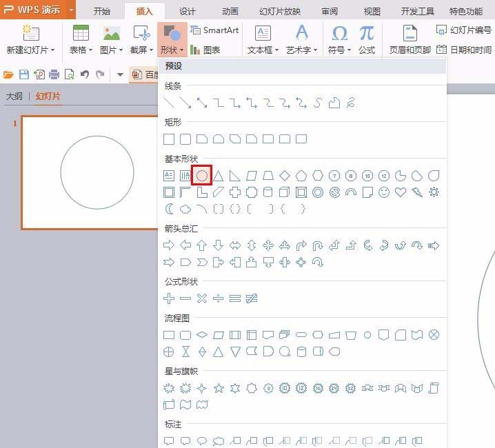Open the WPS 演示 application menu arrow
This screenshot has height=448, width=495.
click(71, 10)
